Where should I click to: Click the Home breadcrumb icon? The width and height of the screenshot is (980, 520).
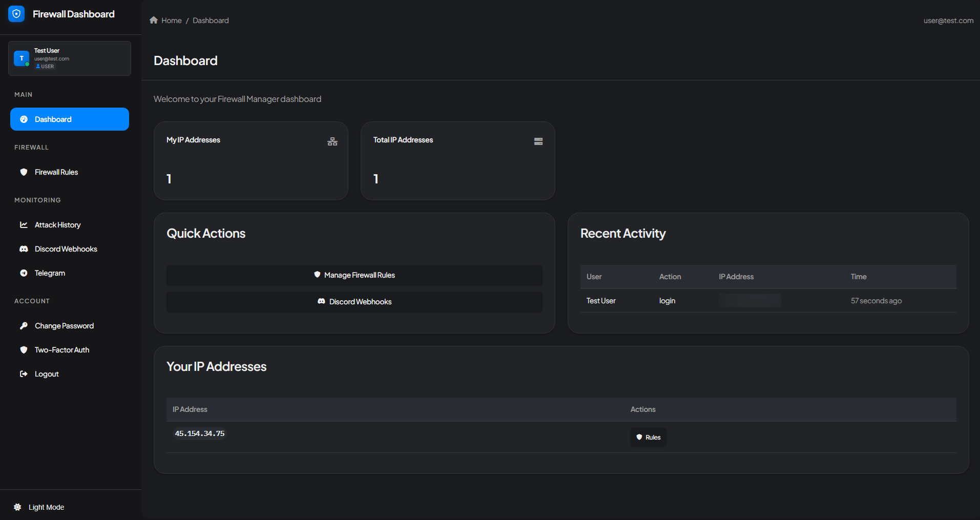(x=153, y=20)
